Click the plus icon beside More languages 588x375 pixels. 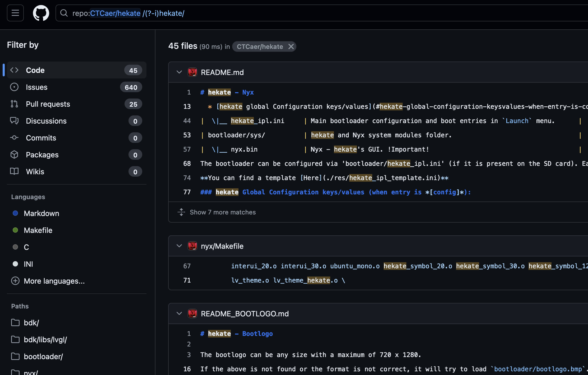[x=15, y=281]
